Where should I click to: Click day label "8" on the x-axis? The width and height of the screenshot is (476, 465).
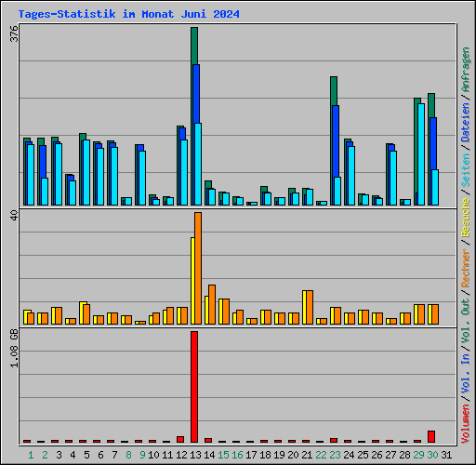pyautogui.click(x=128, y=455)
